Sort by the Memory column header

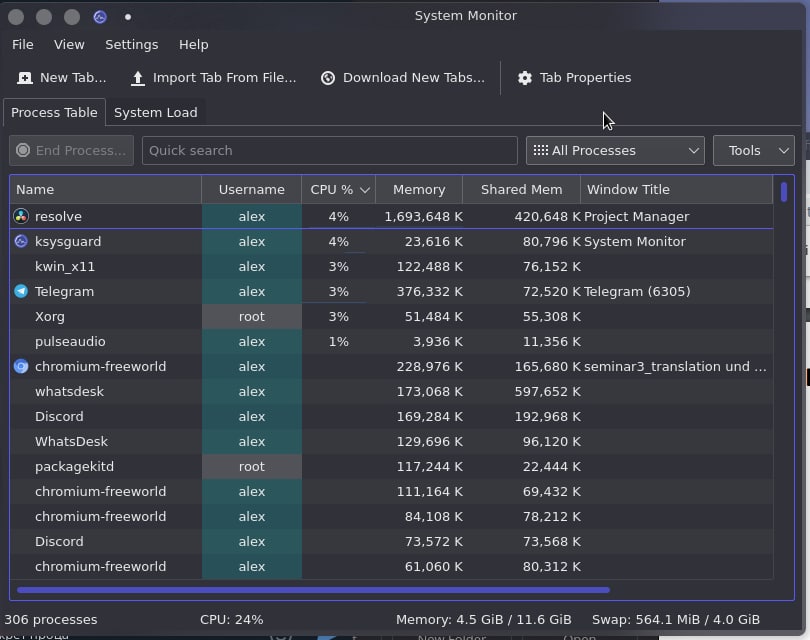pos(418,190)
